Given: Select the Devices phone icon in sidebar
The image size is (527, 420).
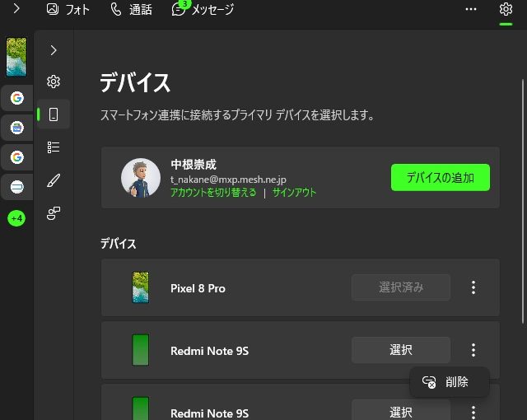Looking at the screenshot, I should tap(54, 114).
